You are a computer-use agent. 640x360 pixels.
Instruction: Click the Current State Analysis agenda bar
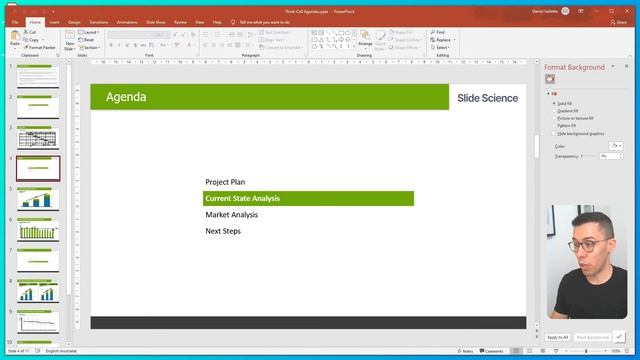click(x=308, y=198)
